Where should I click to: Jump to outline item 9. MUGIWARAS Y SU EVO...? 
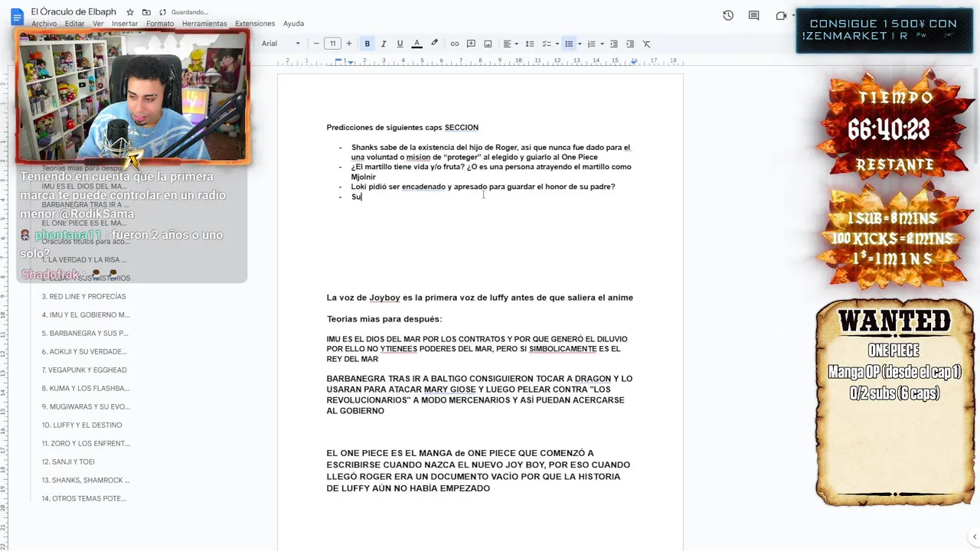pyautogui.click(x=86, y=406)
